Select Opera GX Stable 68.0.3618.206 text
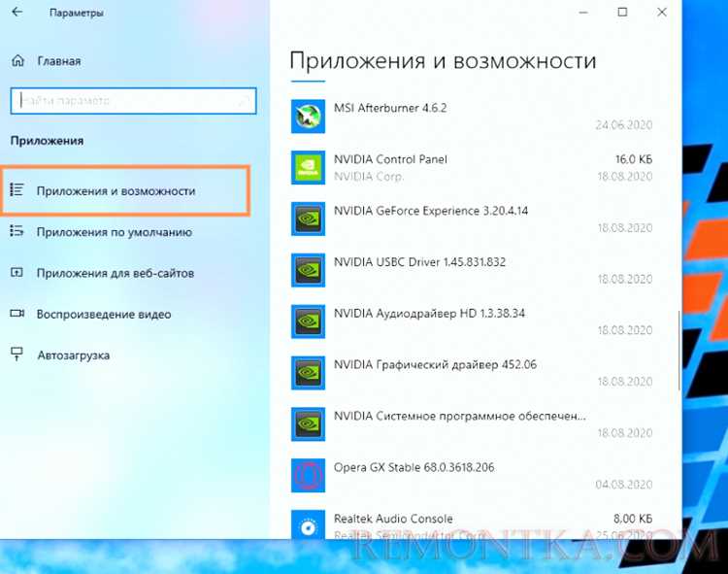Screen dimensions: 728x574 click(414, 467)
